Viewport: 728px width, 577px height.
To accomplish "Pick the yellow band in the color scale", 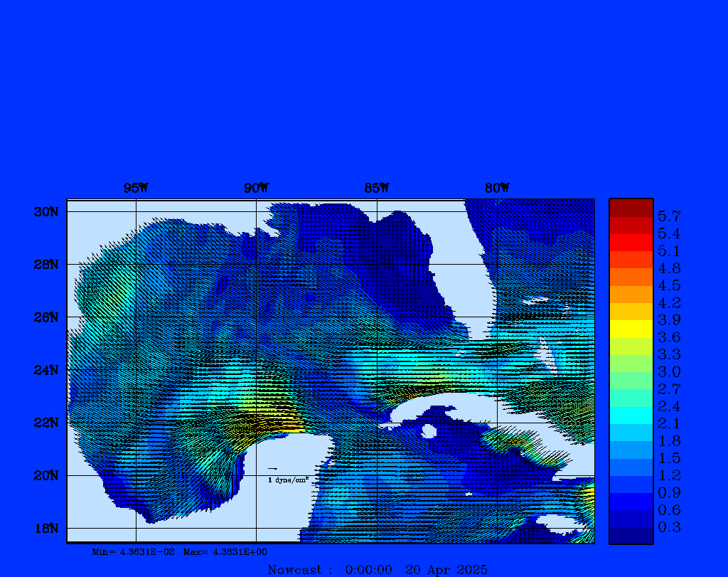I will coord(631,329).
